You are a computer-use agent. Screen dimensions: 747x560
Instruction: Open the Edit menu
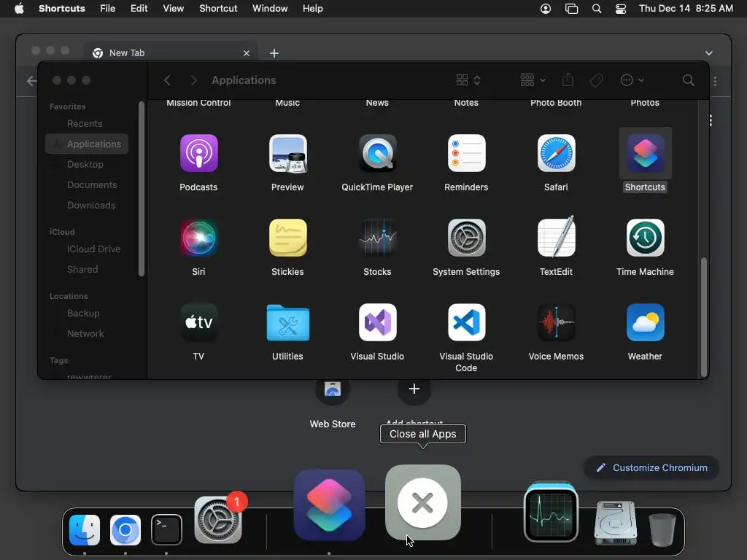(139, 9)
